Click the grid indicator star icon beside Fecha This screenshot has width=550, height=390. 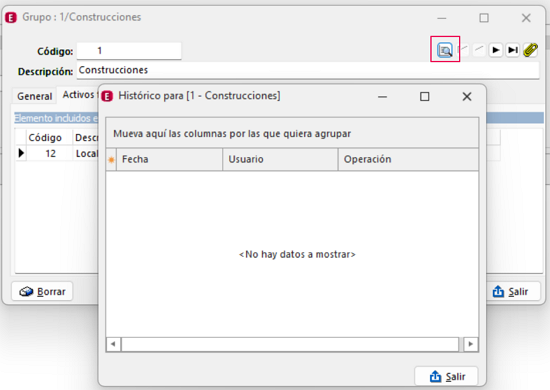coord(111,160)
